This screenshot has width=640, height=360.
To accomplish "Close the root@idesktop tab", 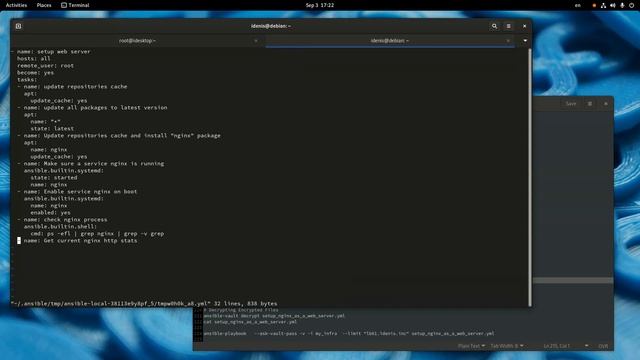I will click(x=256, y=41).
